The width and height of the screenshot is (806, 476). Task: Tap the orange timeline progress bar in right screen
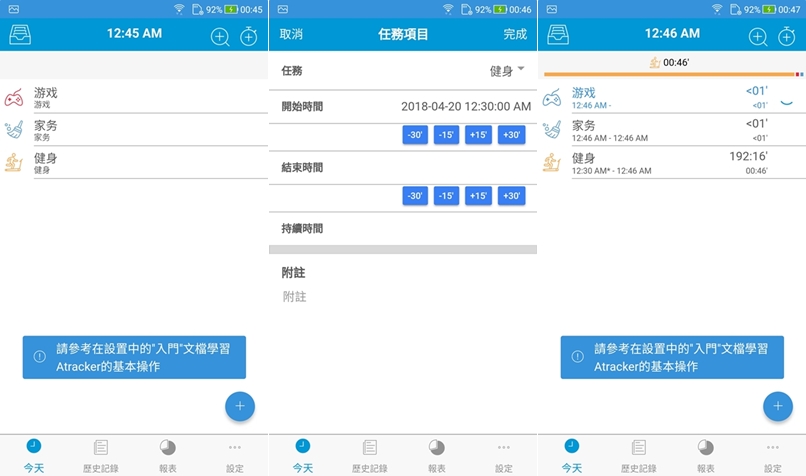point(669,75)
